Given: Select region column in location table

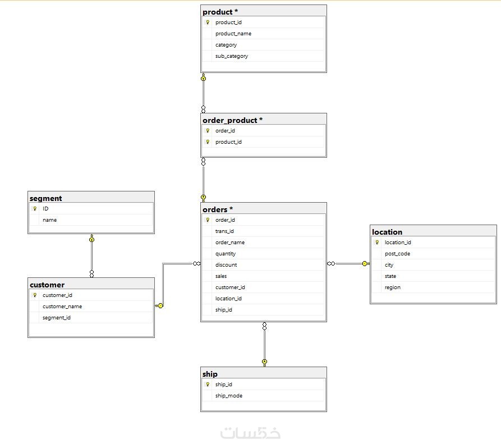Looking at the screenshot, I should (x=433, y=287).
